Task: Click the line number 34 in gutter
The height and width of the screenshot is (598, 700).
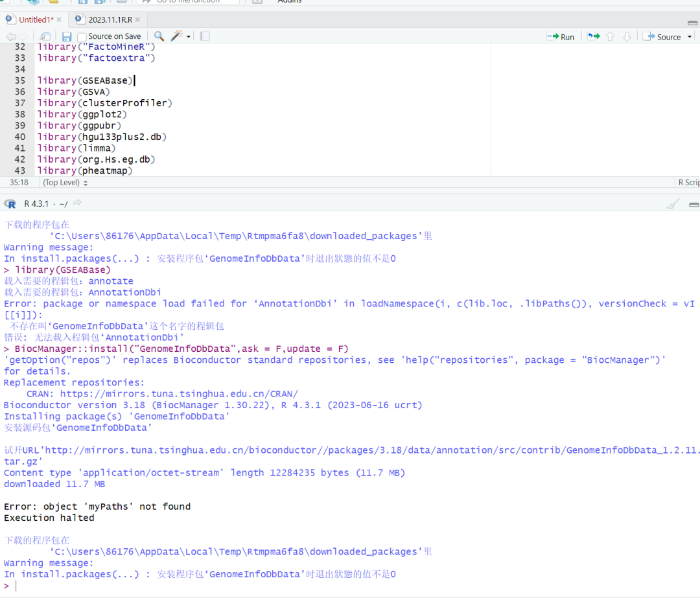Action: (20, 69)
